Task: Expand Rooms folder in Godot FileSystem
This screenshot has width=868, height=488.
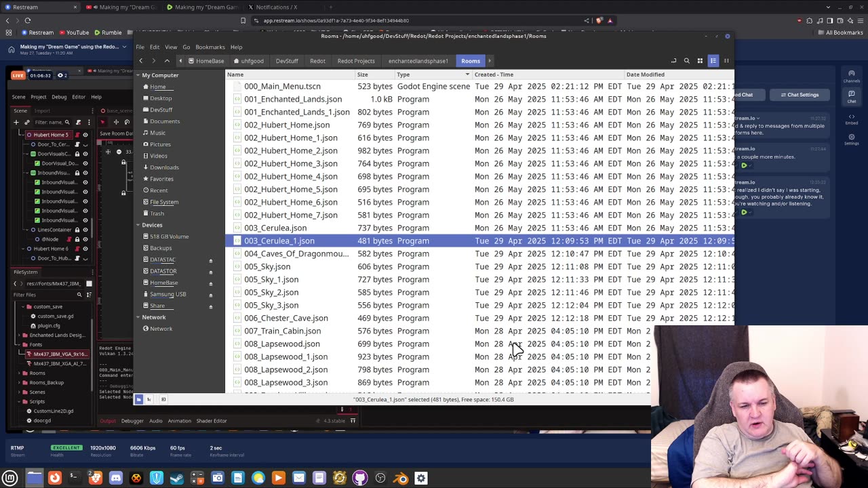Action: (19, 373)
